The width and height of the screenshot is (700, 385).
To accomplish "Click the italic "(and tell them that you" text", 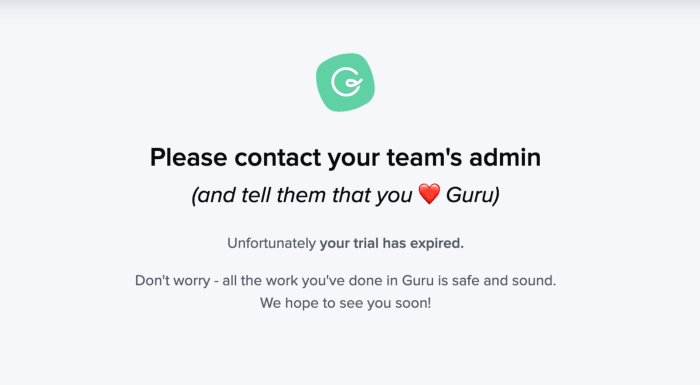I will (x=302, y=195).
